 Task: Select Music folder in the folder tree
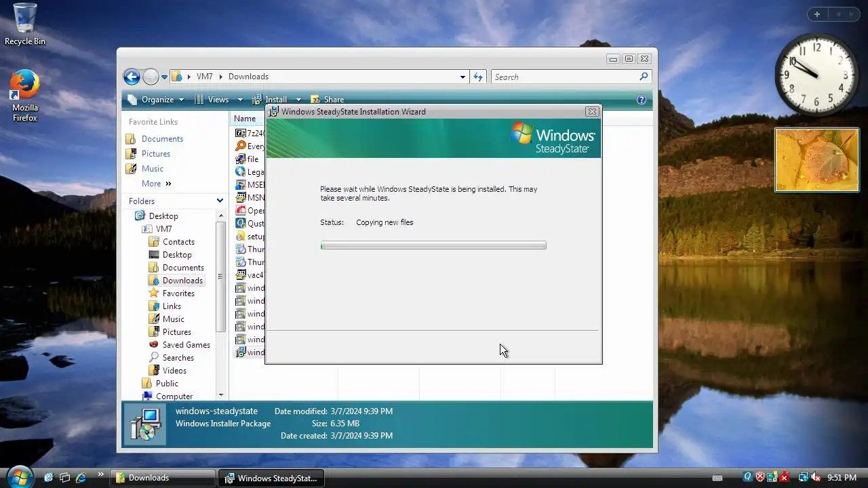coord(173,319)
